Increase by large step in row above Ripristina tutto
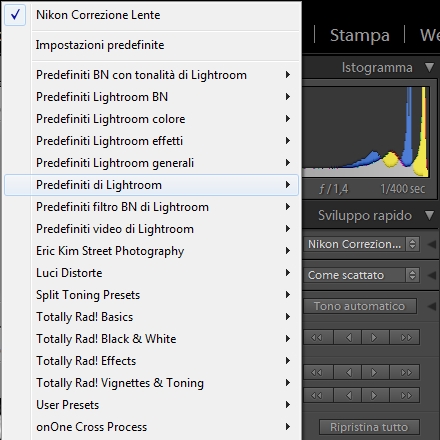The height and width of the screenshot is (440, 440). [405, 395]
